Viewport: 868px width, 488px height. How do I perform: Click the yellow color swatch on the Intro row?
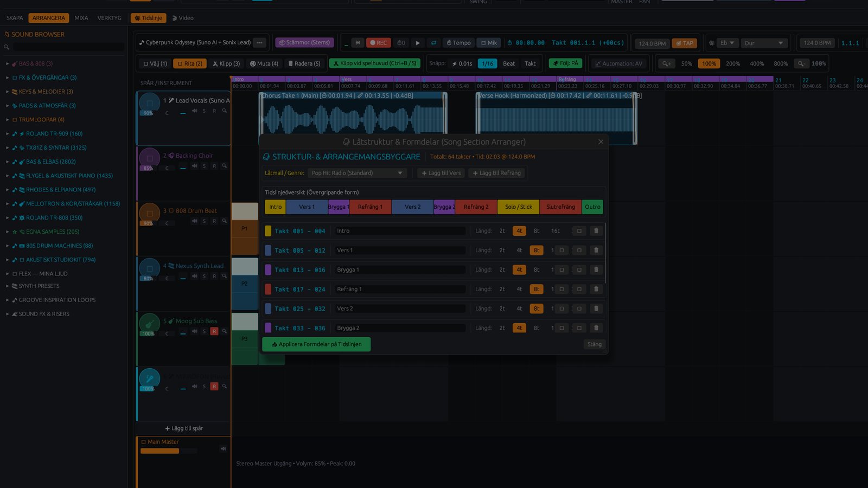click(268, 231)
